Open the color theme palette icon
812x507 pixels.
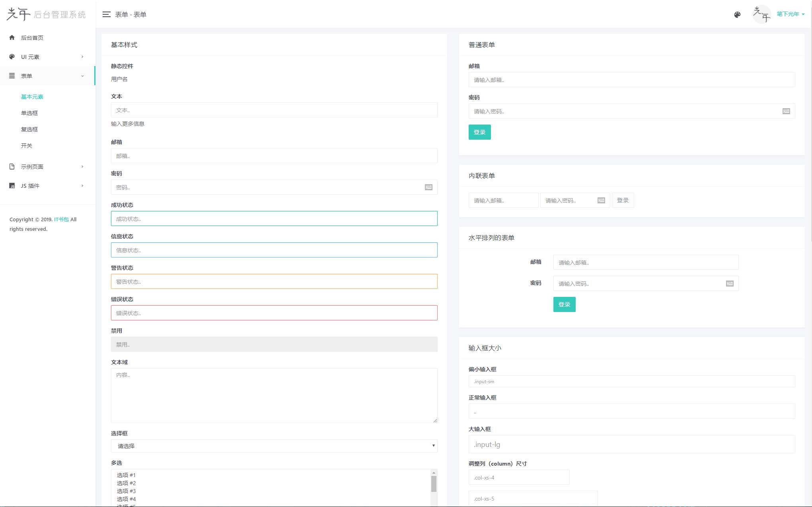[737, 15]
